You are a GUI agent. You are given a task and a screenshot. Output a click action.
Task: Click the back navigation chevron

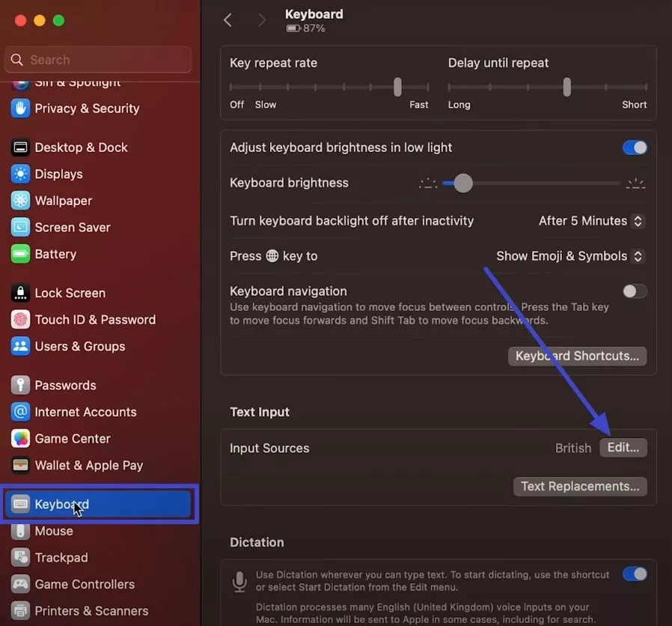tap(227, 20)
